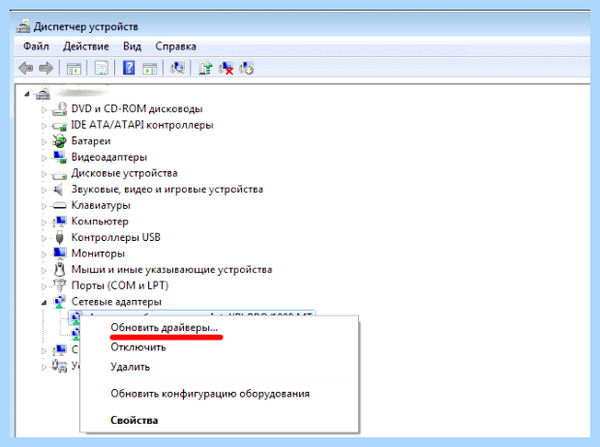
Task: Expand the Контроллеры USB category
Action: click(x=44, y=238)
